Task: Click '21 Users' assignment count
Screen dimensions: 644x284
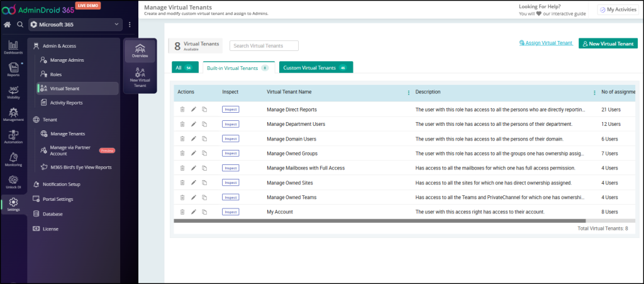Action: 611,110
